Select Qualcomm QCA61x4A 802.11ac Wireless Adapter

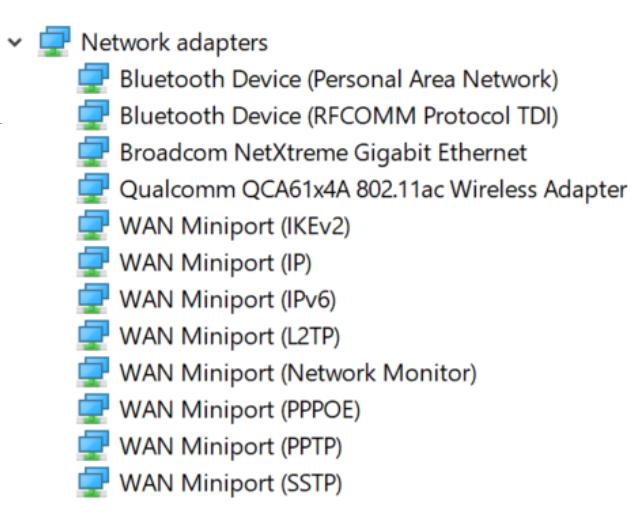[373, 190]
